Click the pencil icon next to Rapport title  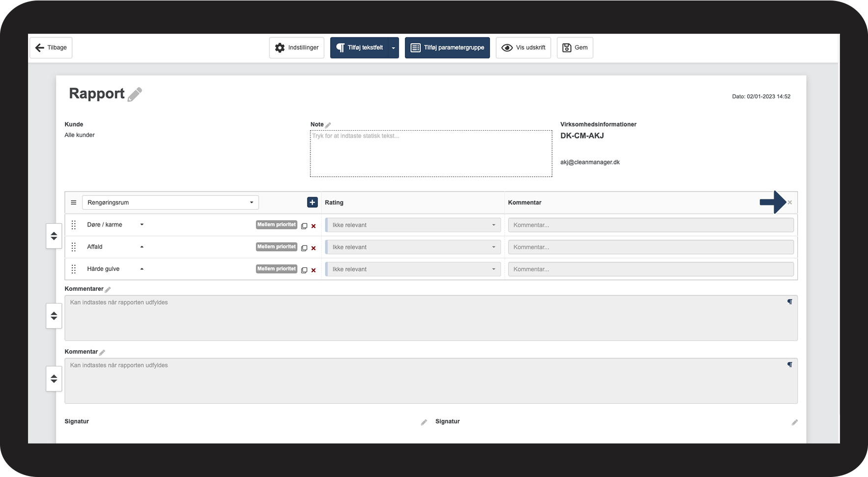click(135, 94)
